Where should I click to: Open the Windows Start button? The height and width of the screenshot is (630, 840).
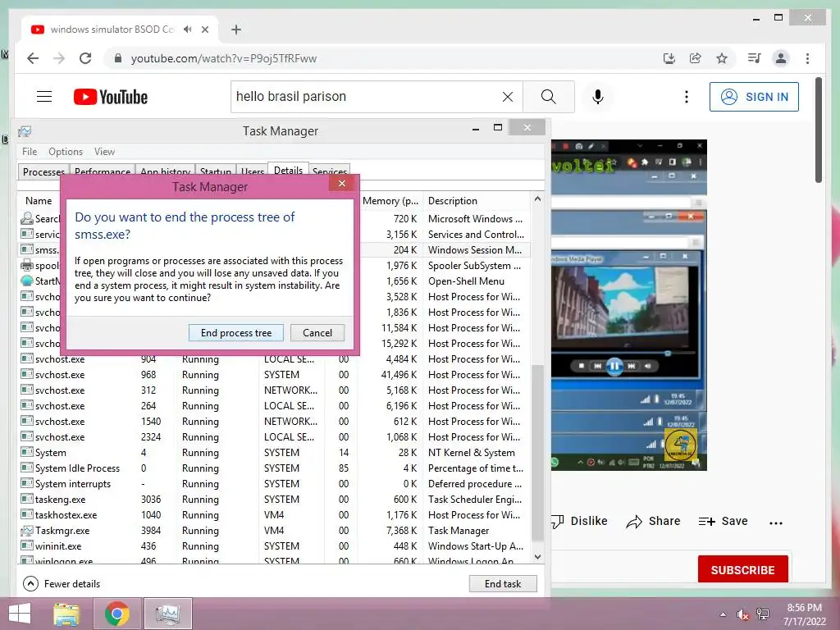20,614
